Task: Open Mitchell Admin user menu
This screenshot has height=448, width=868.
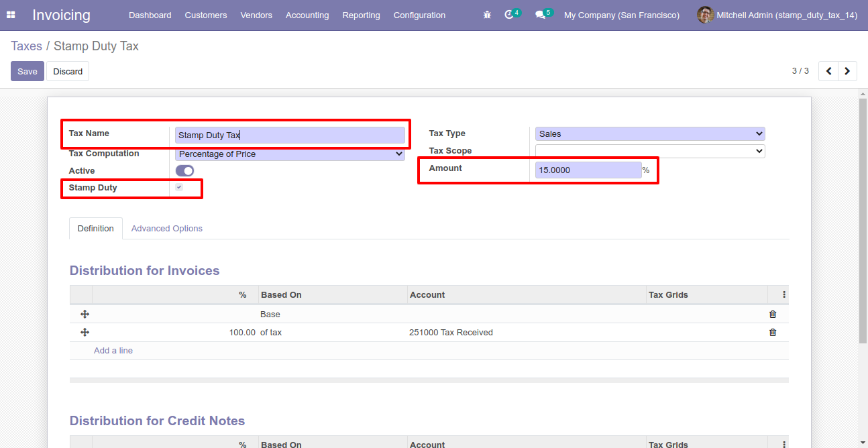Action: (x=777, y=15)
